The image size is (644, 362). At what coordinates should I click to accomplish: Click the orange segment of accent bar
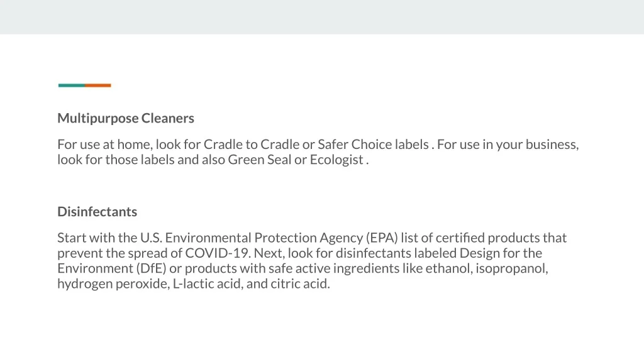click(98, 85)
